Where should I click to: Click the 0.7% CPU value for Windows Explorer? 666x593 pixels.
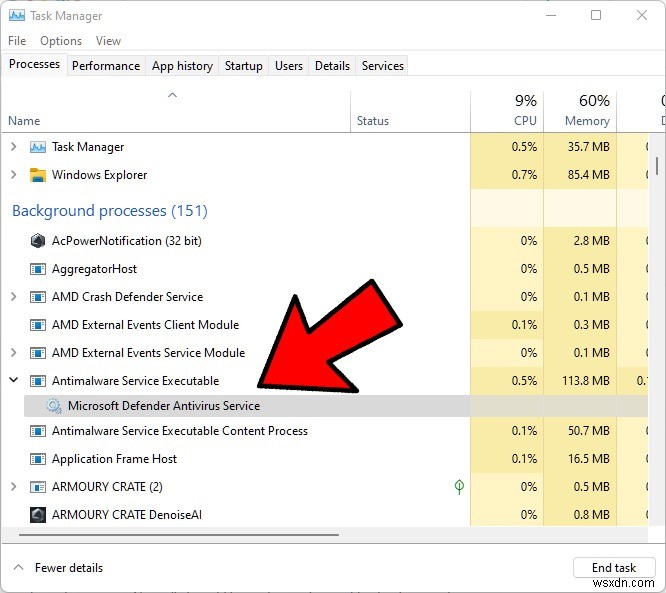click(x=524, y=175)
